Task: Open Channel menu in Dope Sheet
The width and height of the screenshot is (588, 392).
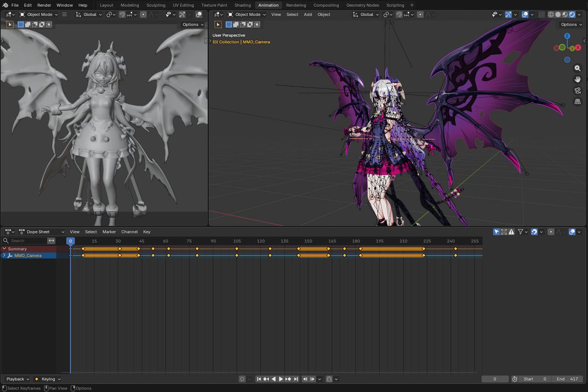Action: [x=129, y=232]
